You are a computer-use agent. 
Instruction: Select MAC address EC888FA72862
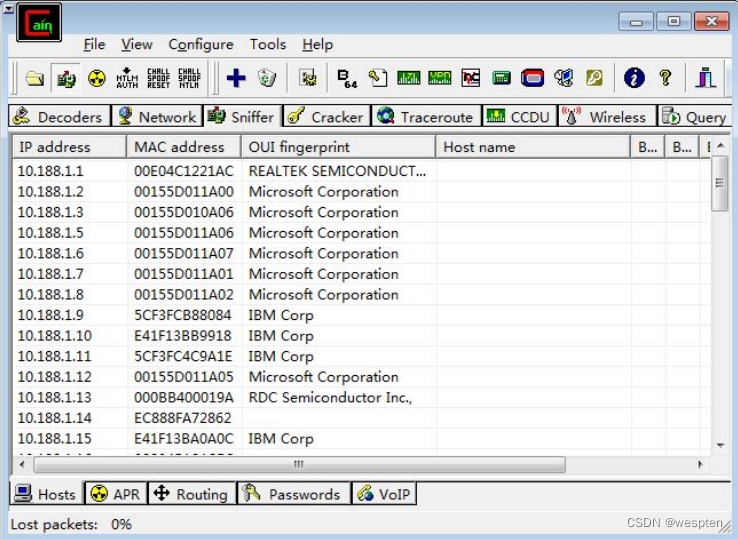pyautogui.click(x=183, y=418)
